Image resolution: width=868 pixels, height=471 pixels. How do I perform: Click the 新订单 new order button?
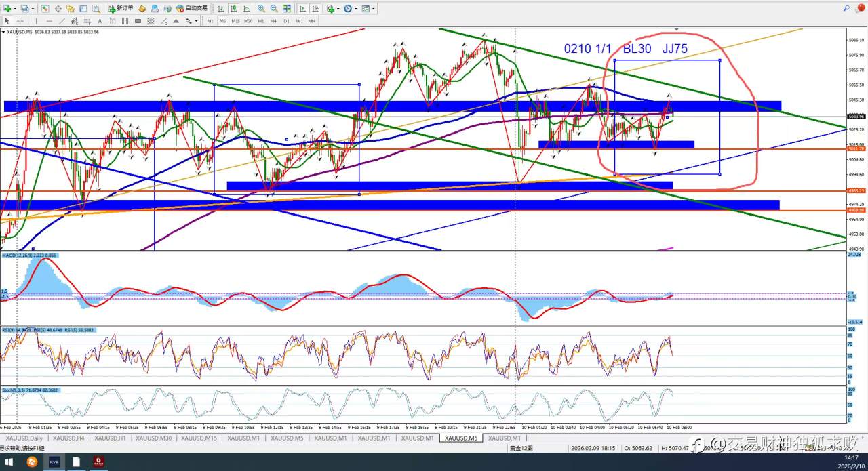pyautogui.click(x=121, y=8)
